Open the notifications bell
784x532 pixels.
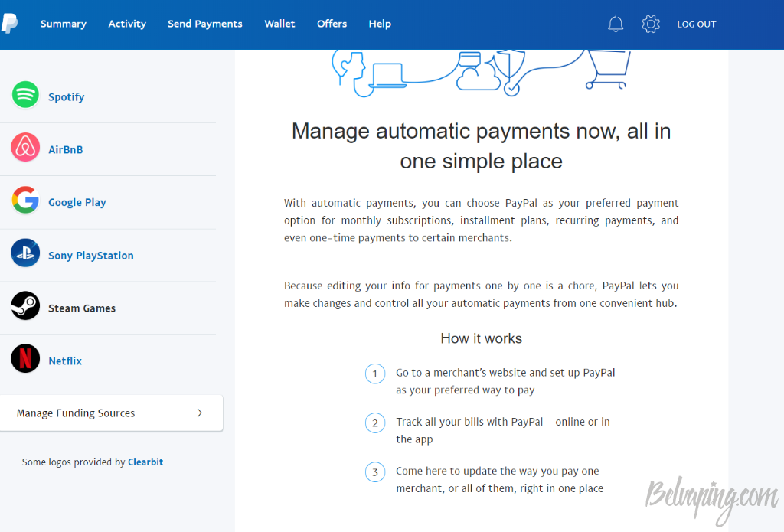pyautogui.click(x=616, y=24)
